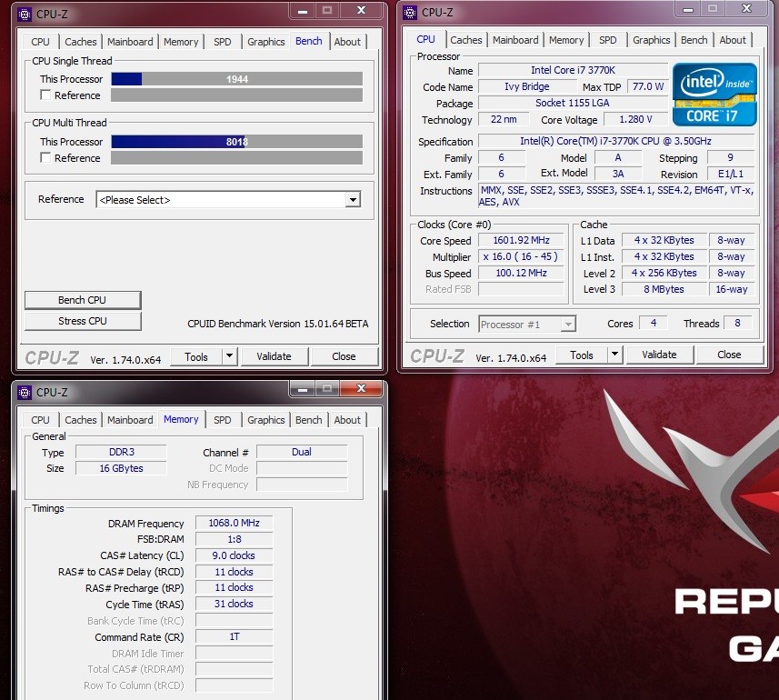Viewport: 779px width, 700px height.
Task: Open the Caches tab in the CPU window
Action: [466, 40]
